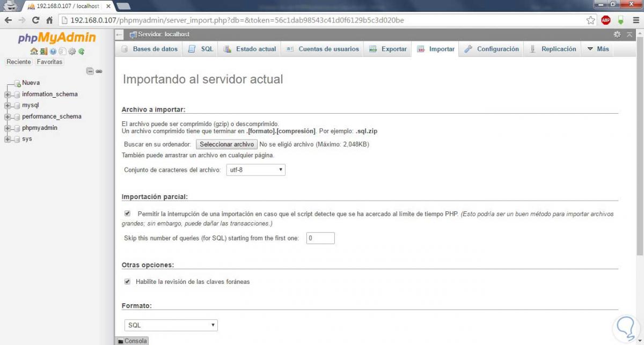Click the MySQL documentation icon
The height and width of the screenshot is (345, 644).
click(x=62, y=52)
